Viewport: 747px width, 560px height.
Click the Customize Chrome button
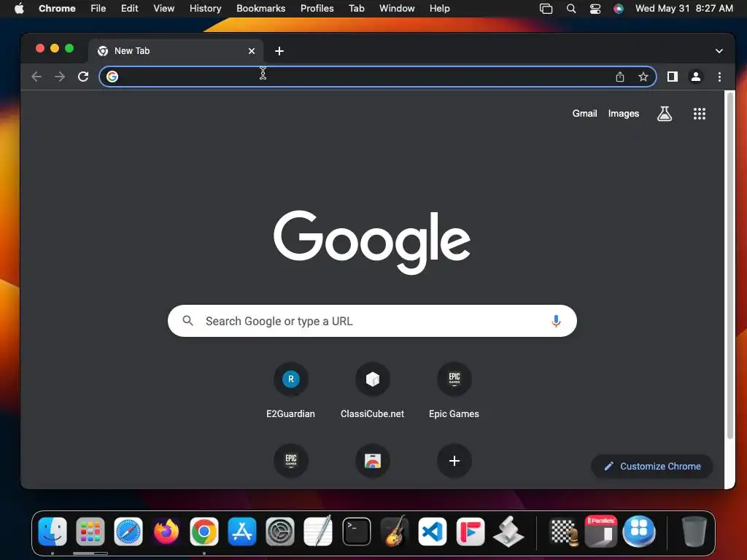coord(651,466)
